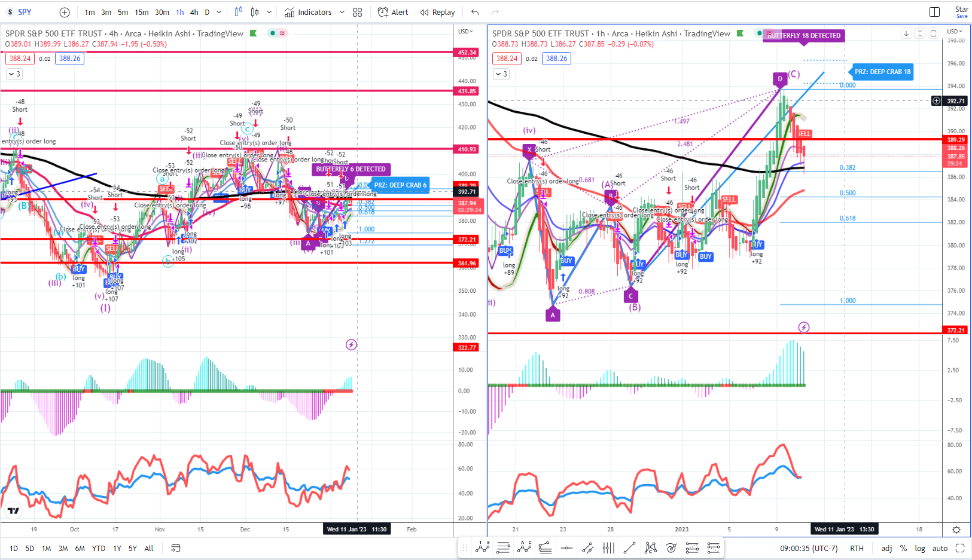Select the D daily timeframe

click(207, 12)
